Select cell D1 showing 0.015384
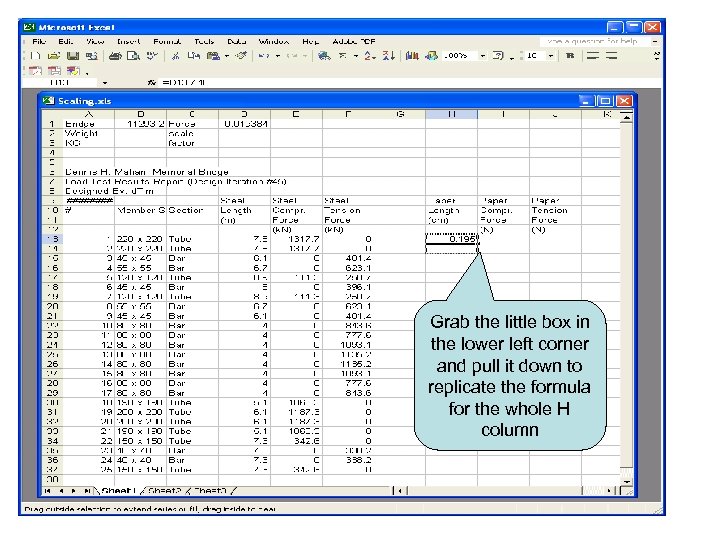This screenshot has width=720, height=540. point(244,124)
